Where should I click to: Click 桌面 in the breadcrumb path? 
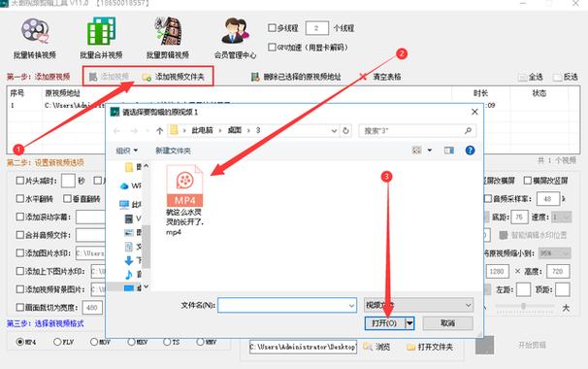[x=235, y=131]
